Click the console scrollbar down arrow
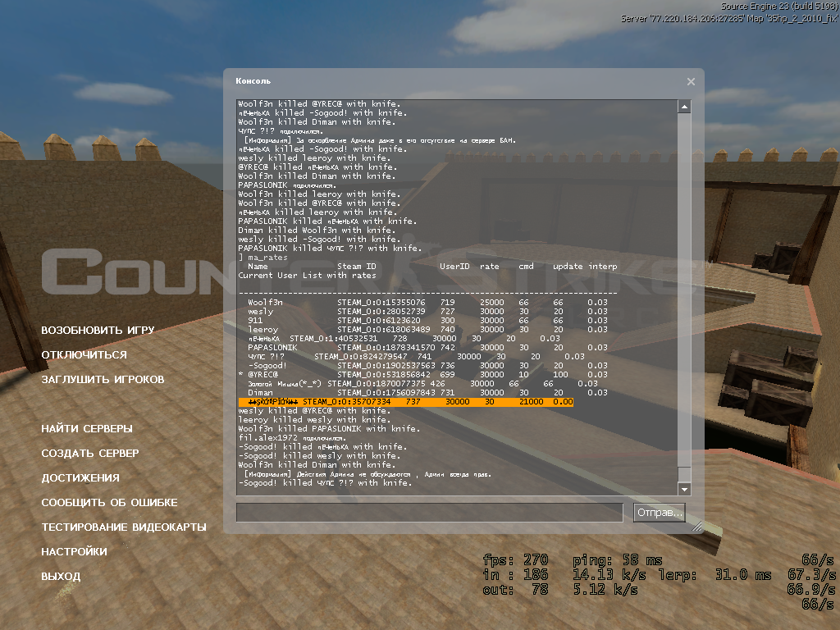Image resolution: width=840 pixels, height=630 pixels. point(684,489)
